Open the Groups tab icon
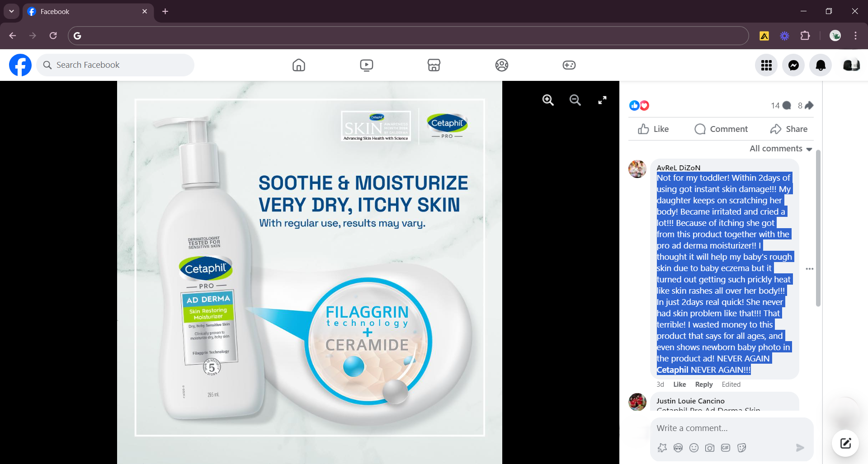This screenshot has width=868, height=464. click(502, 65)
